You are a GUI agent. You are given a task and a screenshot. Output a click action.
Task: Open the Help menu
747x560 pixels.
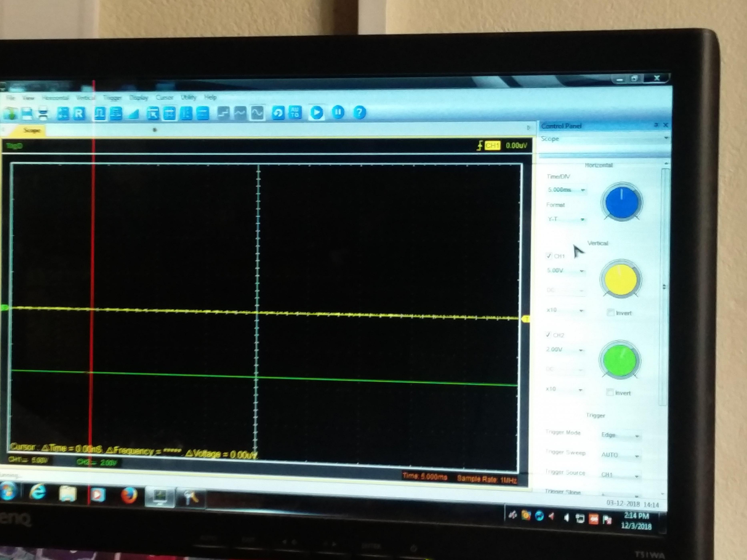210,97
